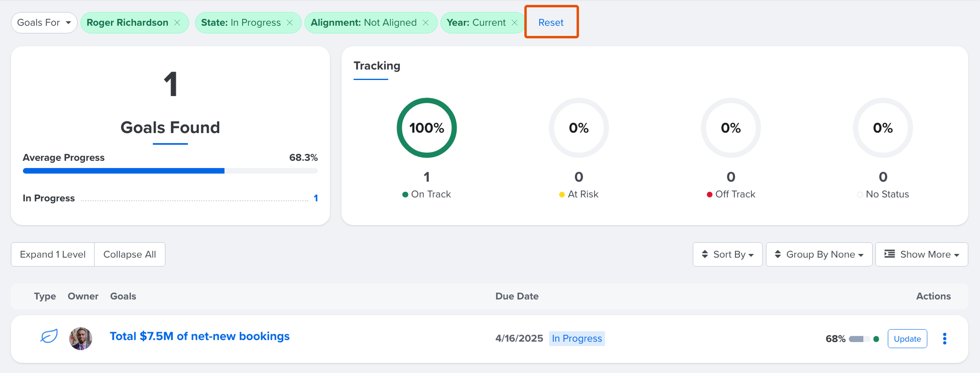Click Collapse All button

[130, 255]
